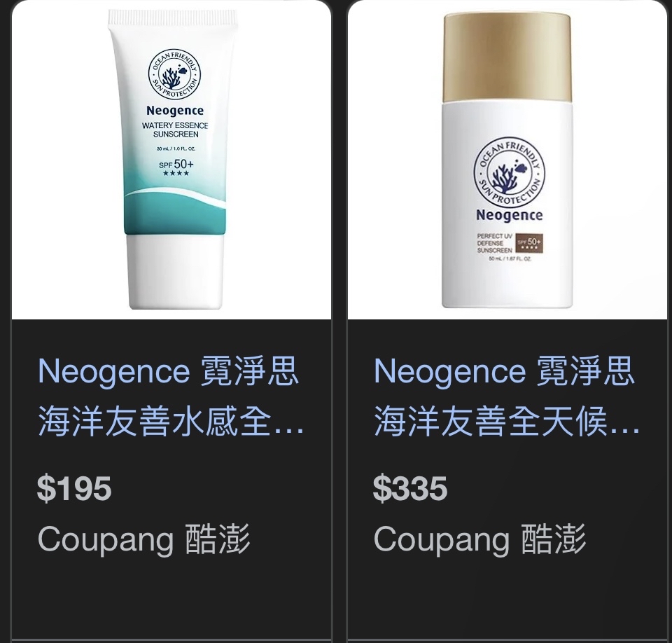The height and width of the screenshot is (643, 672).
Task: Open the Neogence 海洋友善全天候… product link
Action: [x=506, y=396]
